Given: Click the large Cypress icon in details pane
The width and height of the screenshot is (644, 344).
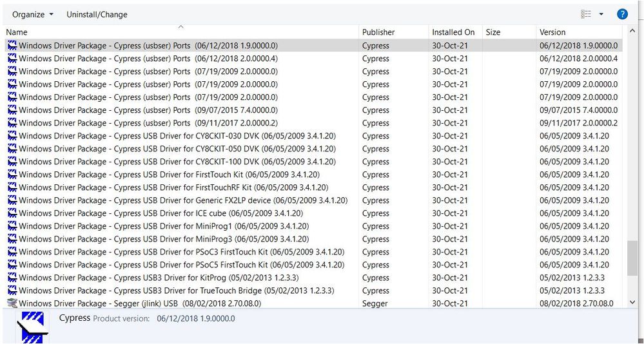Looking at the screenshot, I should point(32,327).
